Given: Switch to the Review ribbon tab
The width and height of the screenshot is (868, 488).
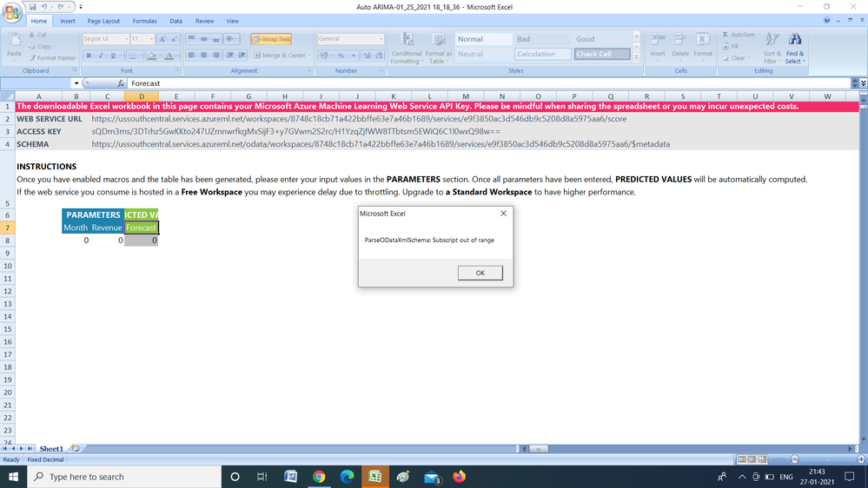Looking at the screenshot, I should pos(204,21).
